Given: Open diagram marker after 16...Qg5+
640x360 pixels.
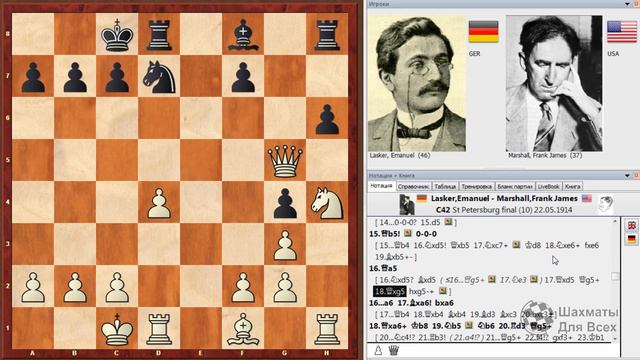Looking at the screenshot, I should [x=491, y=280].
